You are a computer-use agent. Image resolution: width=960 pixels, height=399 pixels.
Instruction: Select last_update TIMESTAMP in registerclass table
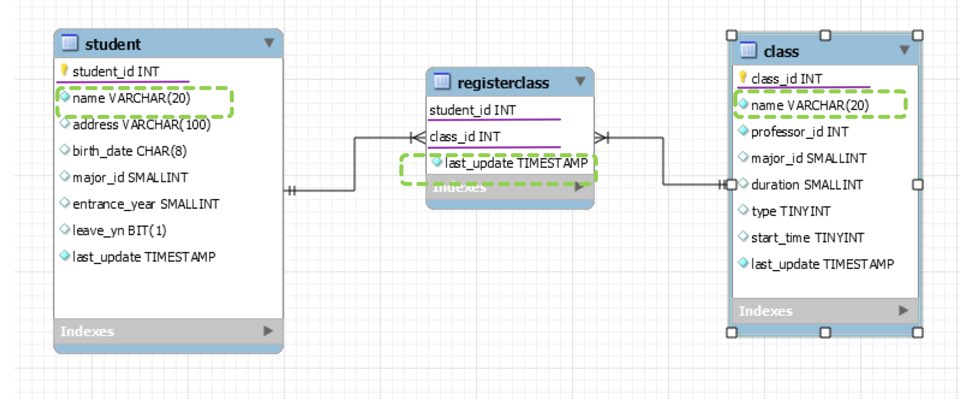coord(516,163)
